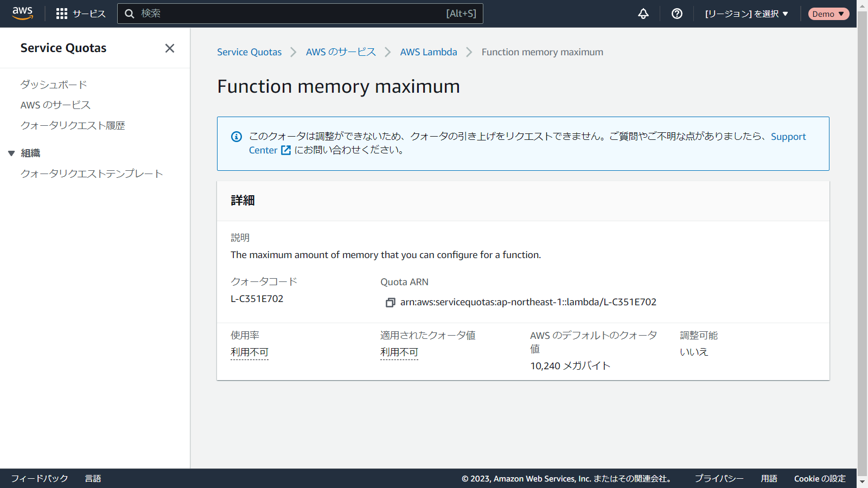Select AWS のサービス in sidebar
Viewport: 868px width, 488px height.
[55, 105]
